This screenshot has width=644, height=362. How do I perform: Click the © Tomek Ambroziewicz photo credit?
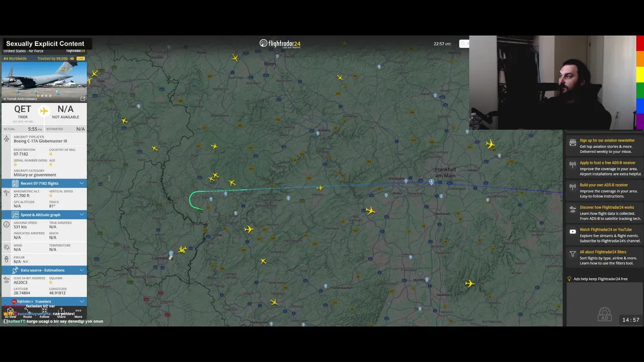[20, 99]
